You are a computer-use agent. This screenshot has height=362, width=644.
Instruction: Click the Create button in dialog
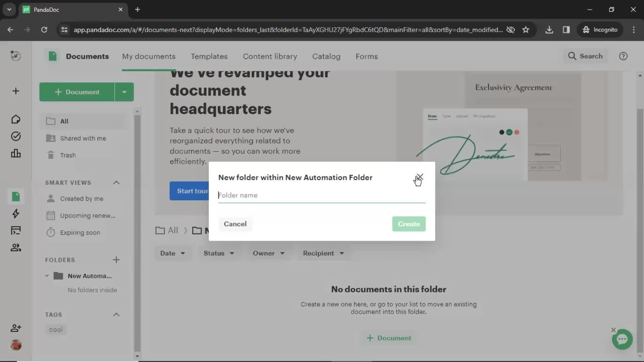409,224
